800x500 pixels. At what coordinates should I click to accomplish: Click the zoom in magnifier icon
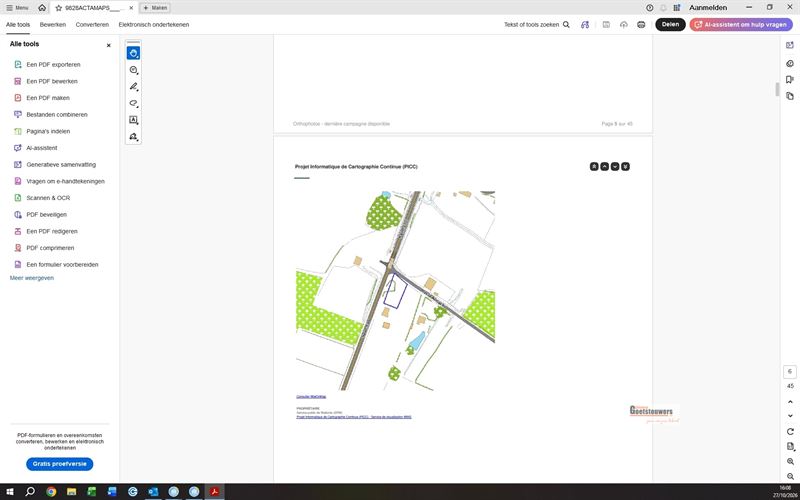click(790, 462)
